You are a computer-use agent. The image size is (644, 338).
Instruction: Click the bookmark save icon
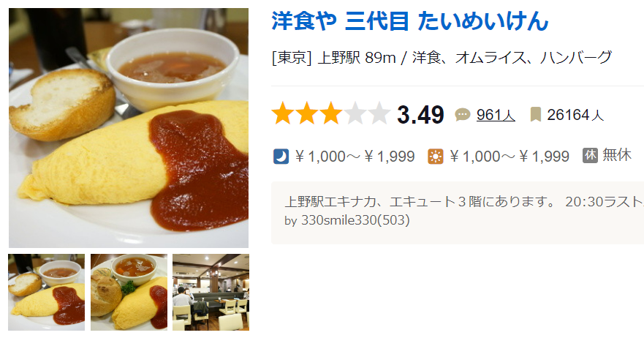point(536,115)
